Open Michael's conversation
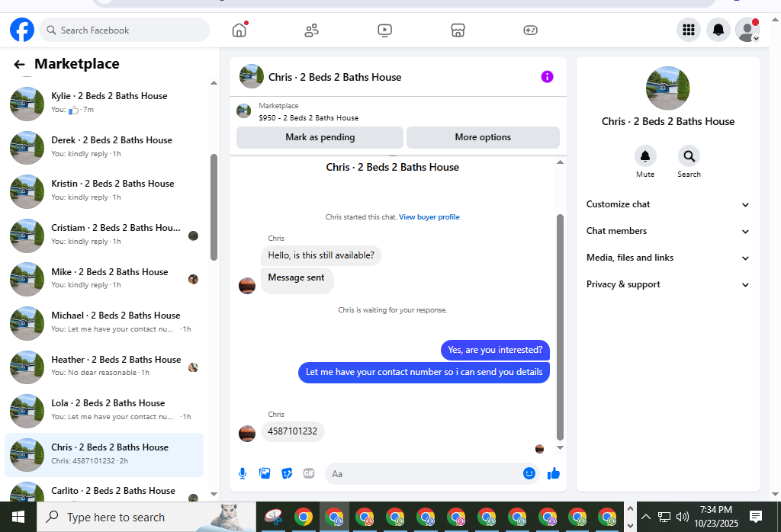 click(x=104, y=322)
